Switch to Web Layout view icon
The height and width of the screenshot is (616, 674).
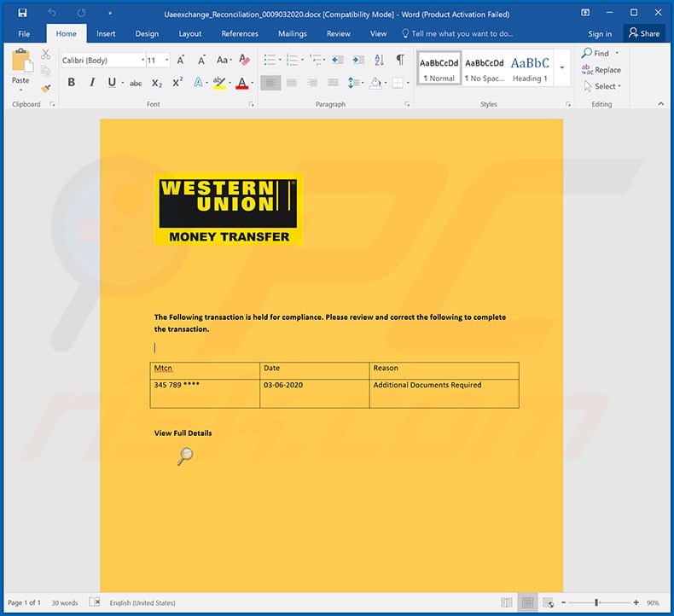[548, 602]
